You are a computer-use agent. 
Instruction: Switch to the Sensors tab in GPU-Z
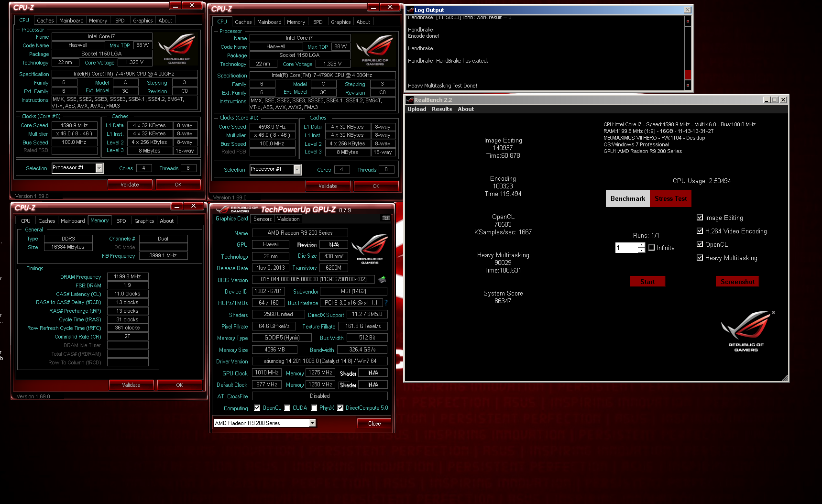[263, 219]
